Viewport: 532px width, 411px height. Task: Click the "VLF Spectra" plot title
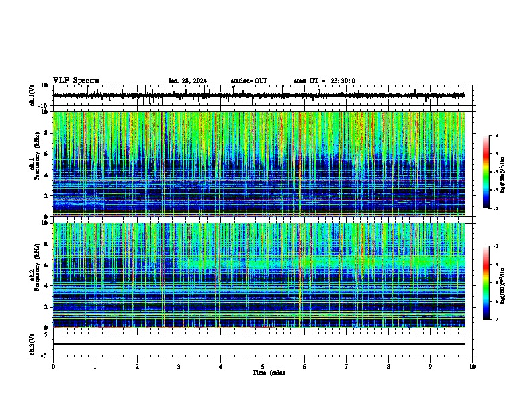76,80
